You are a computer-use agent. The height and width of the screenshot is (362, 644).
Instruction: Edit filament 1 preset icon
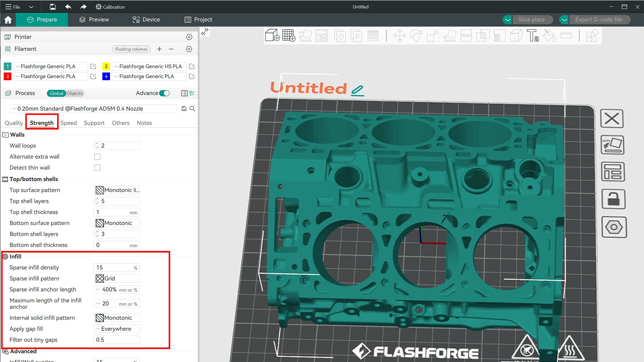click(x=93, y=66)
